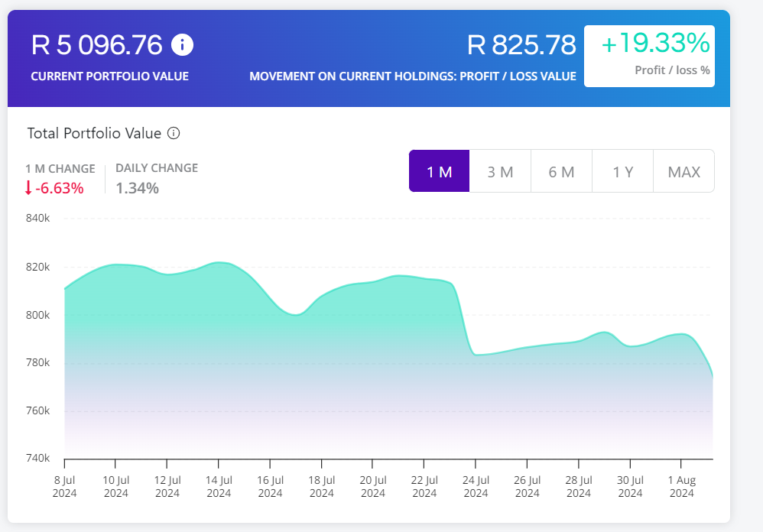Viewport: 763px width, 532px height.
Task: Show the 1 Y chart range
Action: [x=622, y=171]
